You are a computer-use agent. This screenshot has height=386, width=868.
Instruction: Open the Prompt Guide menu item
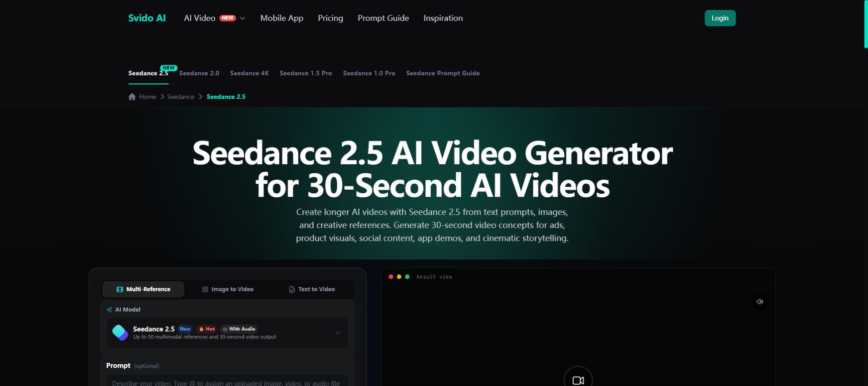pyautogui.click(x=383, y=18)
